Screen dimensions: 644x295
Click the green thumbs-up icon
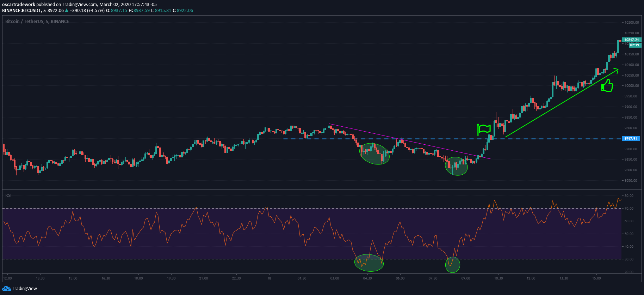tap(607, 86)
